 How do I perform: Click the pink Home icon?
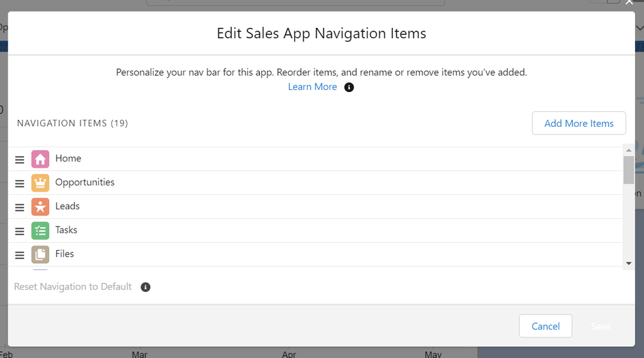(x=40, y=159)
